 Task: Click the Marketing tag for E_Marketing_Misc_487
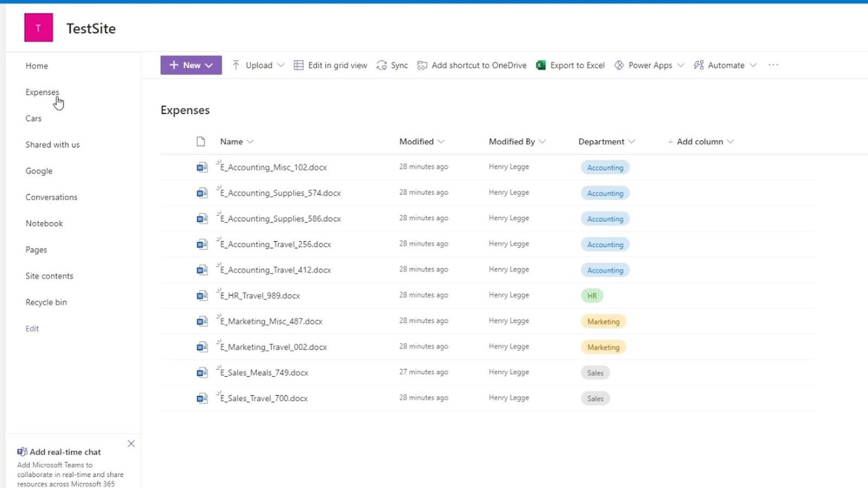(603, 322)
